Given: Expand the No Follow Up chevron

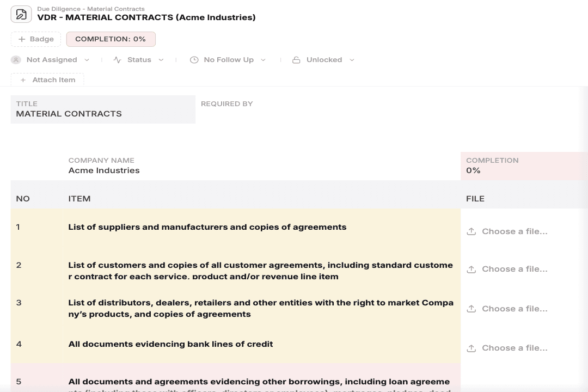Looking at the screenshot, I should (x=264, y=60).
